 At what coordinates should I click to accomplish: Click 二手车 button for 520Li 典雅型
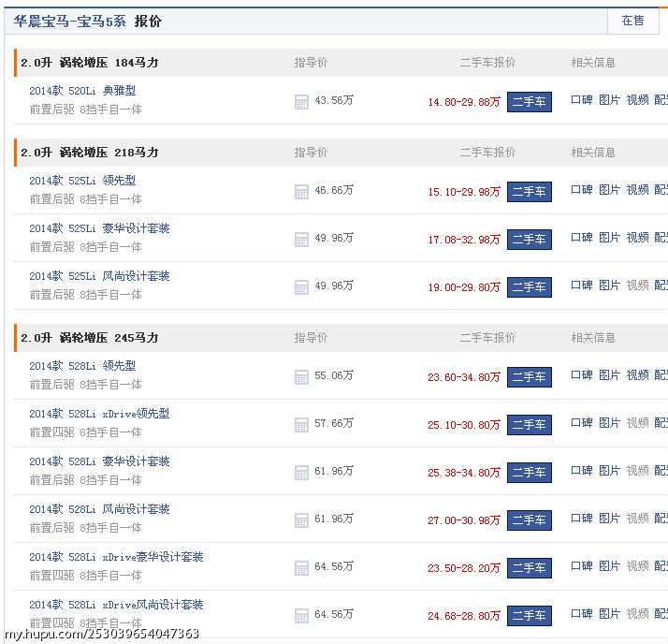tap(530, 102)
